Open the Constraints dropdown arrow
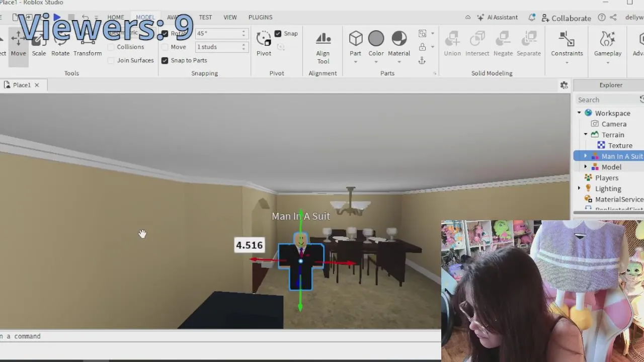The width and height of the screenshot is (644, 362). [x=567, y=62]
